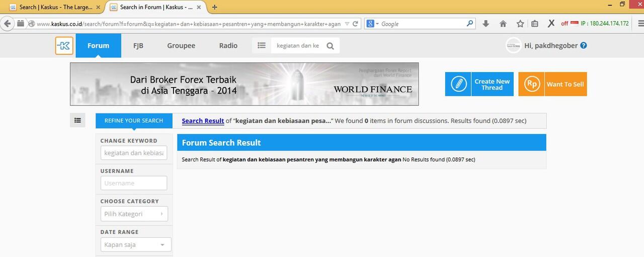The image size is (644, 257).
Task: Open the Kaskus logo home icon
Action: (64, 45)
